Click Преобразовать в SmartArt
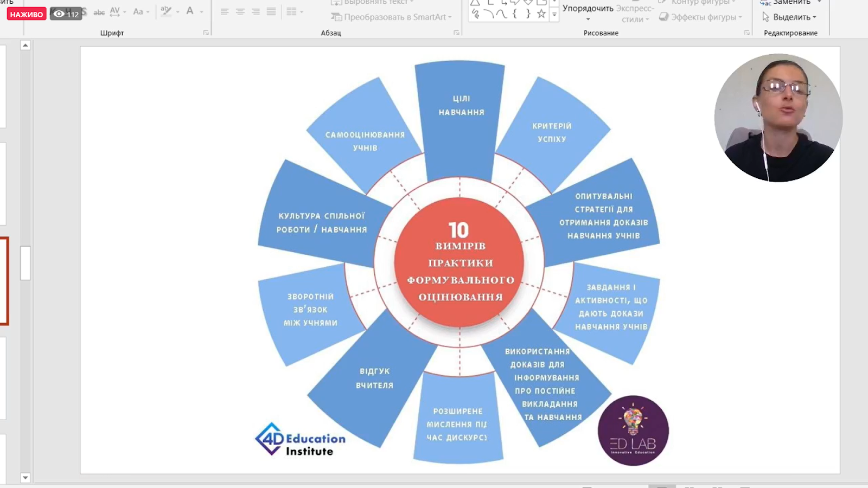The height and width of the screenshot is (488, 868). (391, 17)
